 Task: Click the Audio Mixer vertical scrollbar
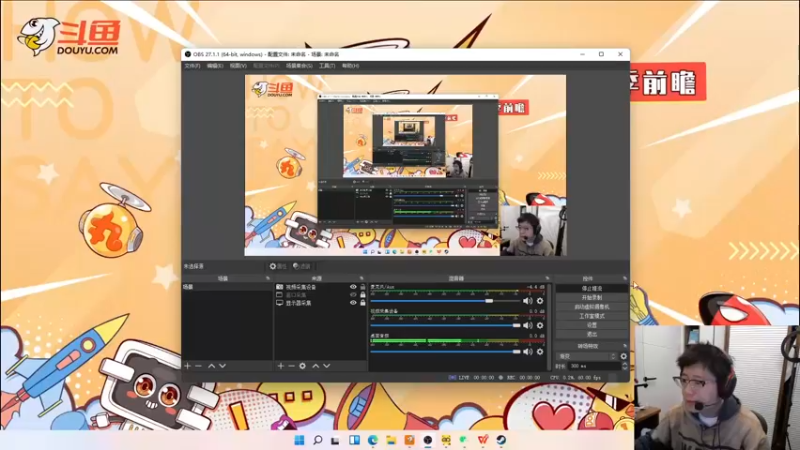click(549, 327)
